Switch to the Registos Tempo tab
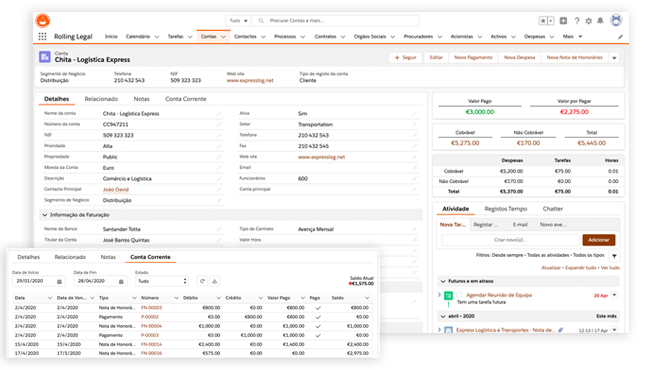 [x=506, y=209]
